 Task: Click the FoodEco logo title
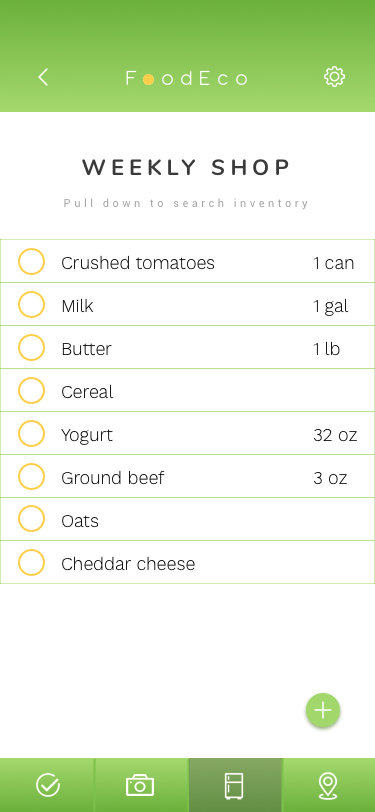186,78
